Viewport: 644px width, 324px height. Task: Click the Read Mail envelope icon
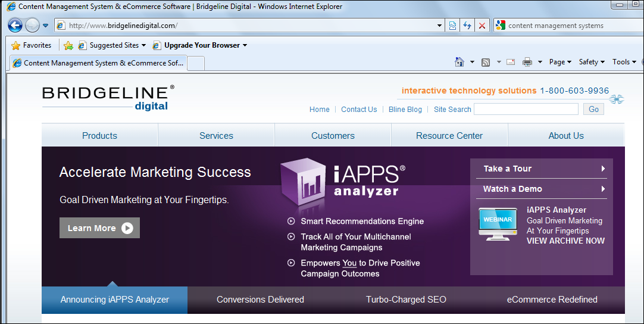[511, 62]
